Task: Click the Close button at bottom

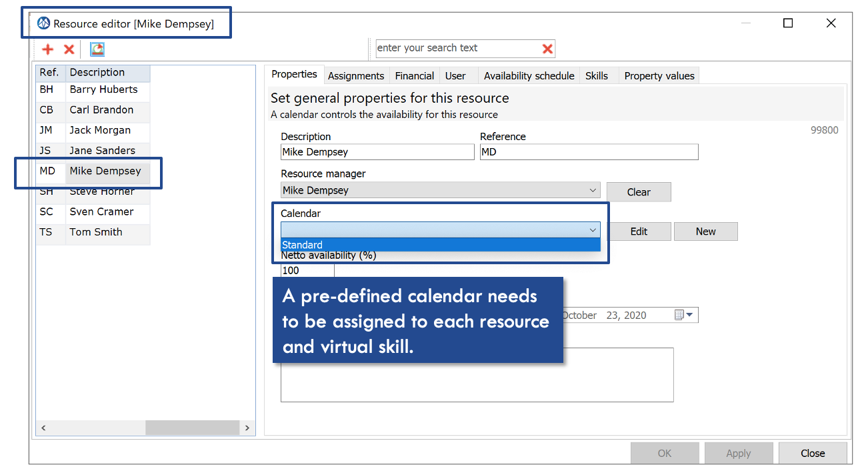Action: click(x=813, y=453)
